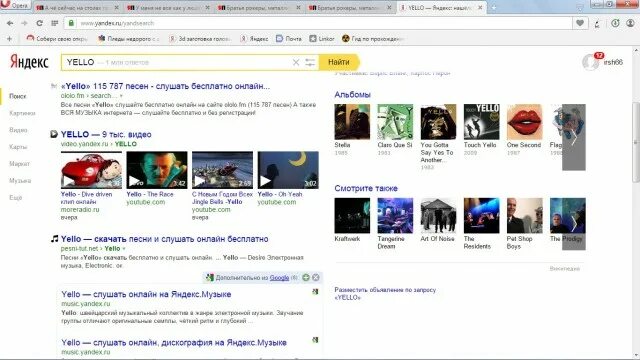The height and width of the screenshot is (360, 640).
Task: Close the 'YELLO — Яндекс' tab
Action: [x=480, y=7]
